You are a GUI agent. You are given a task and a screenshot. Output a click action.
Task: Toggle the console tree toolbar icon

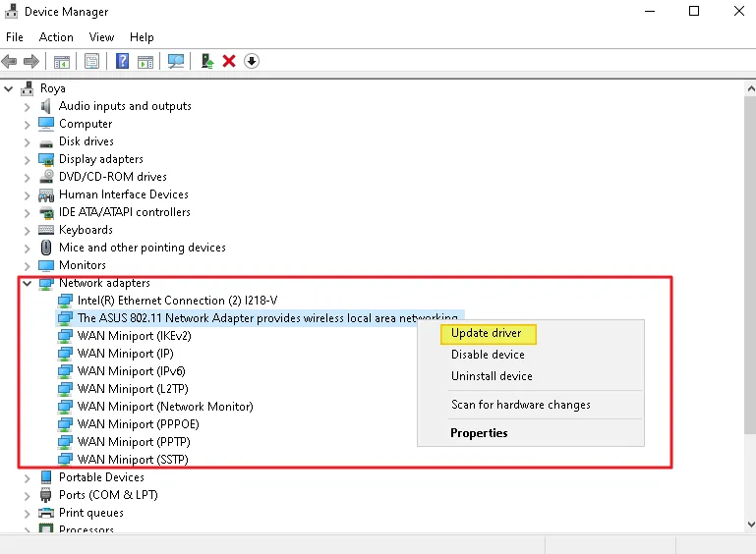point(62,62)
